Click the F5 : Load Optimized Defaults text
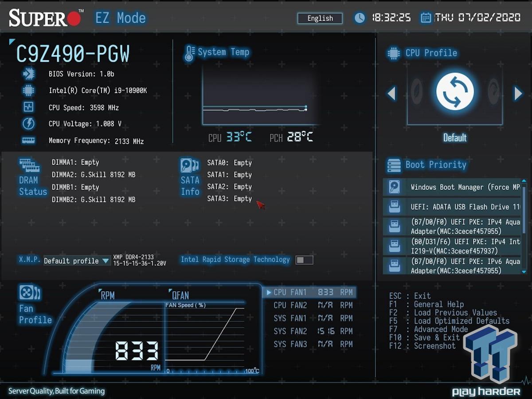The height and width of the screenshot is (399, 532). 449,321
